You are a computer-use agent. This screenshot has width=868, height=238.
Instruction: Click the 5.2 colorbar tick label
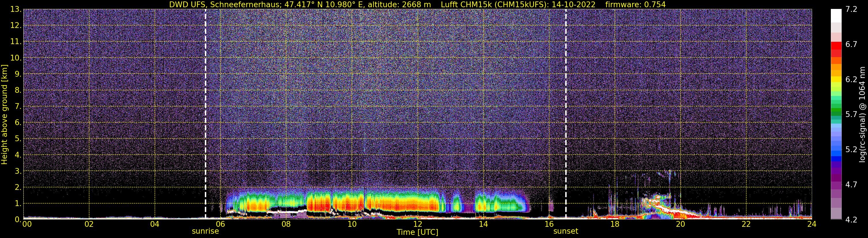click(x=851, y=150)
